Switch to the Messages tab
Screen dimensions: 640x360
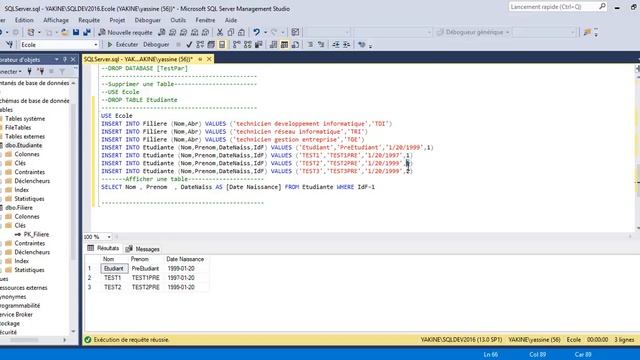pyautogui.click(x=142, y=249)
